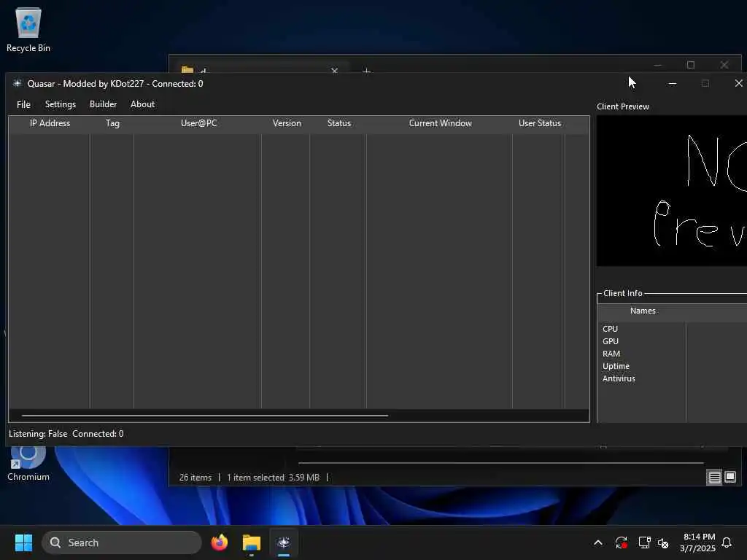Open the Settings menu in Quasar
747x560 pixels.
(x=60, y=104)
